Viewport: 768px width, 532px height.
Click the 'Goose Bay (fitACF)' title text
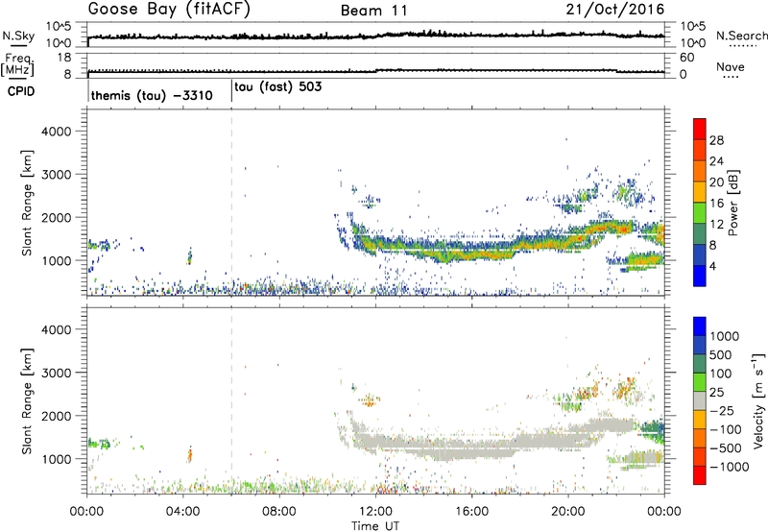[x=169, y=10]
